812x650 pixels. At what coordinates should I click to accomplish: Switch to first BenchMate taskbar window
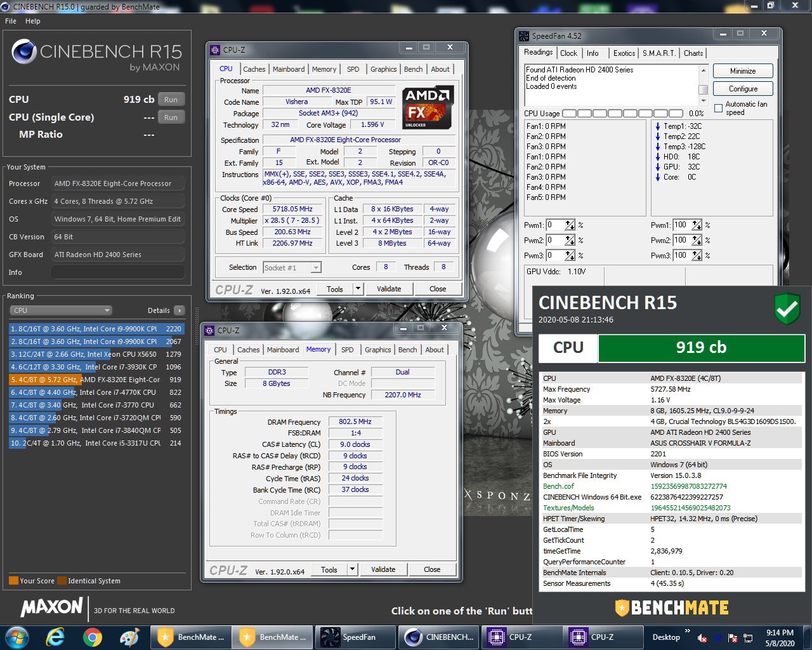190,637
